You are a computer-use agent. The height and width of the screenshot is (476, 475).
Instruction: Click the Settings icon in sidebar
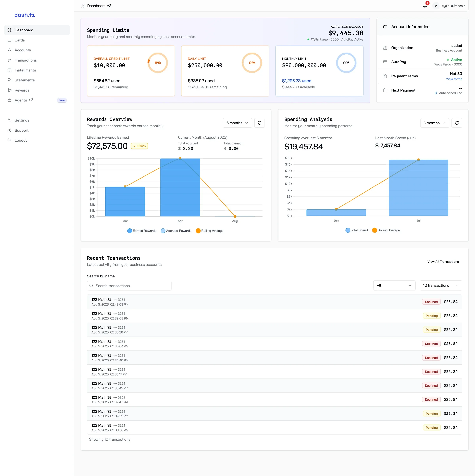click(9, 120)
